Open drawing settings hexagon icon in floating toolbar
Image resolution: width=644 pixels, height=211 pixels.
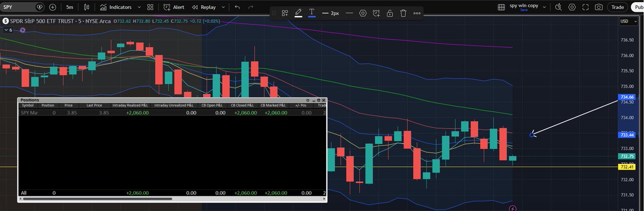(x=363, y=13)
